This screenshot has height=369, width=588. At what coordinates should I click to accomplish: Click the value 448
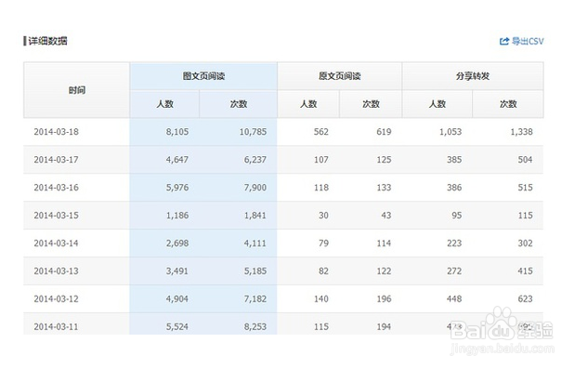tap(454, 298)
